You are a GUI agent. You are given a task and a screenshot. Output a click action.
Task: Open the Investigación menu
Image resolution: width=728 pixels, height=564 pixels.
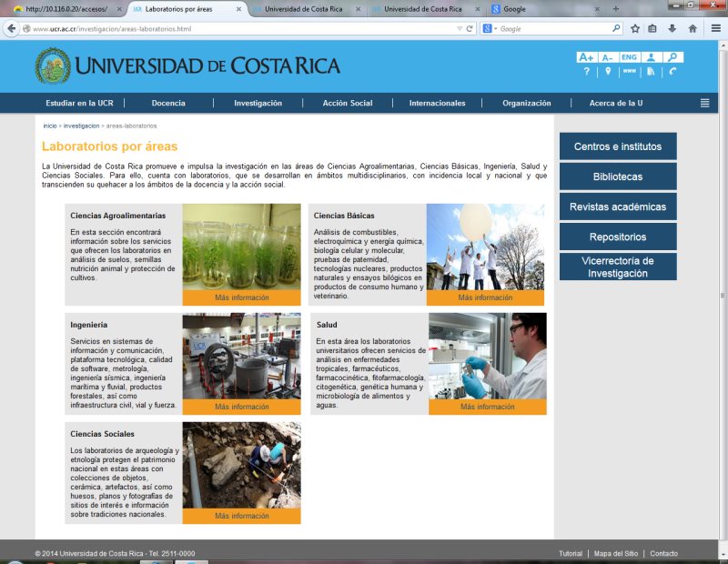[258, 103]
